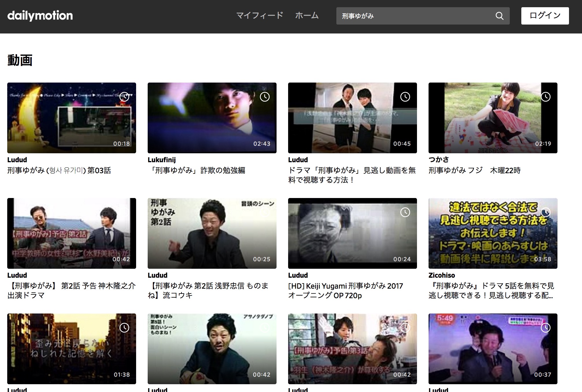
Task: Click watch later clock on 00:37 TV broadcast video
Action: coord(546,328)
